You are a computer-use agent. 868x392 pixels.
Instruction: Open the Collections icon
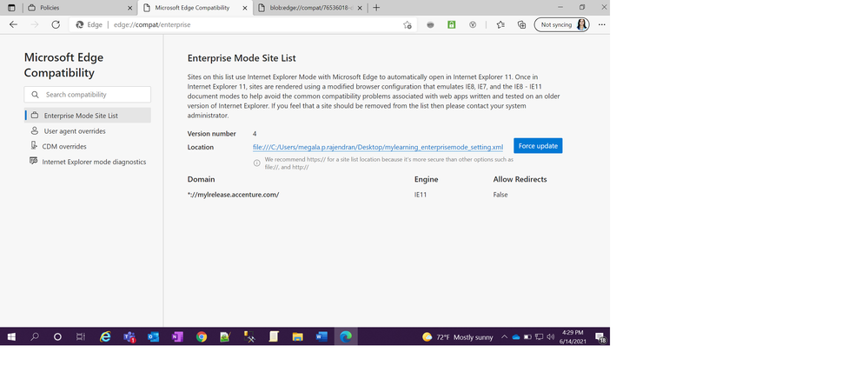(521, 25)
